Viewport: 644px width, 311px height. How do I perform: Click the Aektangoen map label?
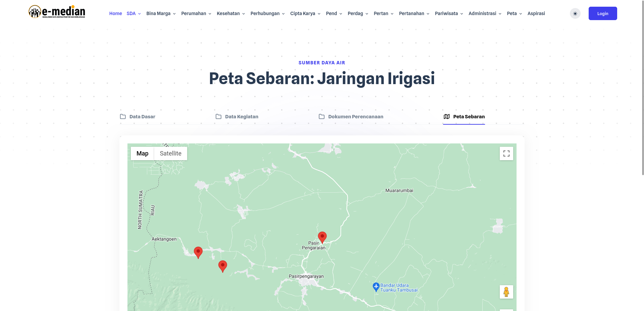164,239
